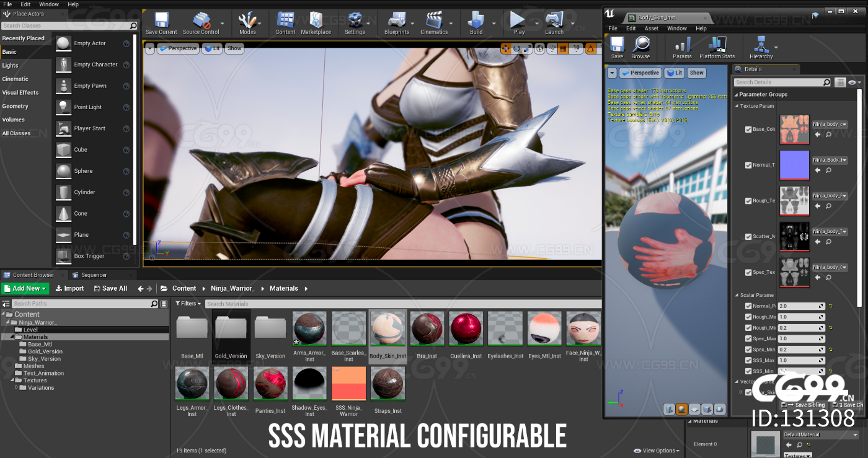The width and height of the screenshot is (868, 458).
Task: Click browse-to icon for Base_Color texture
Action: 828,134
